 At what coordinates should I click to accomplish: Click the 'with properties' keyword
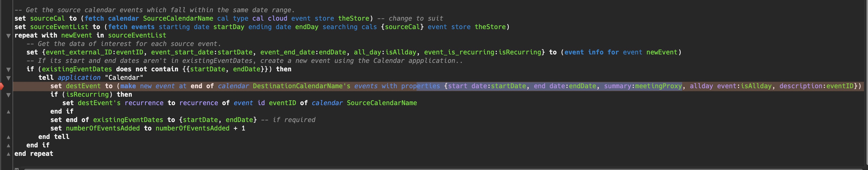411,86
